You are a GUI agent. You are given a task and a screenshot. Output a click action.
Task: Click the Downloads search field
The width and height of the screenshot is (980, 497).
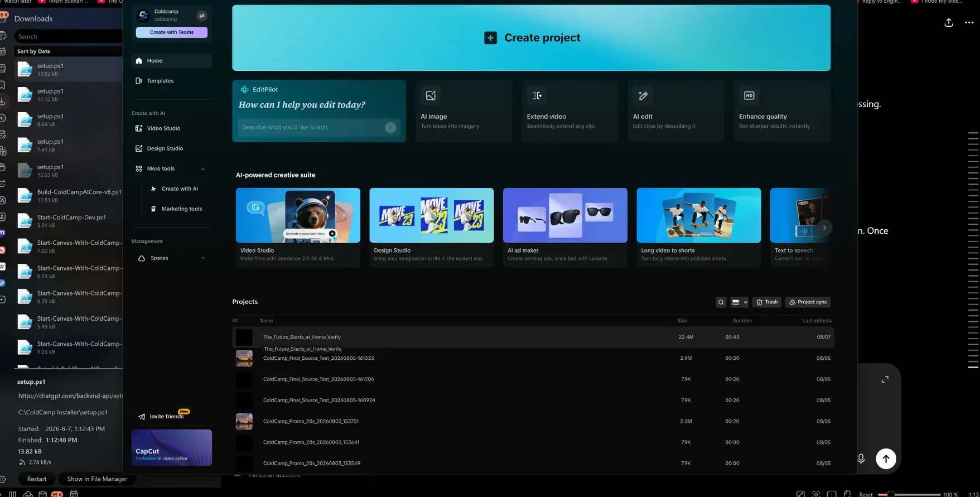point(68,36)
